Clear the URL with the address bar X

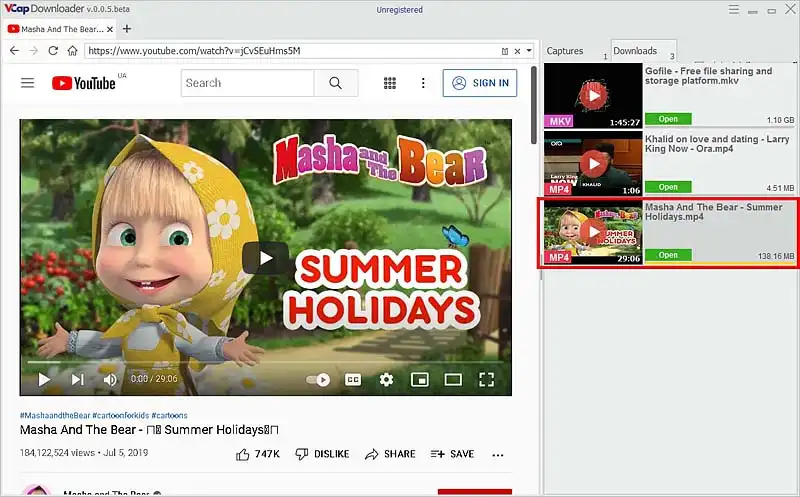(x=517, y=51)
